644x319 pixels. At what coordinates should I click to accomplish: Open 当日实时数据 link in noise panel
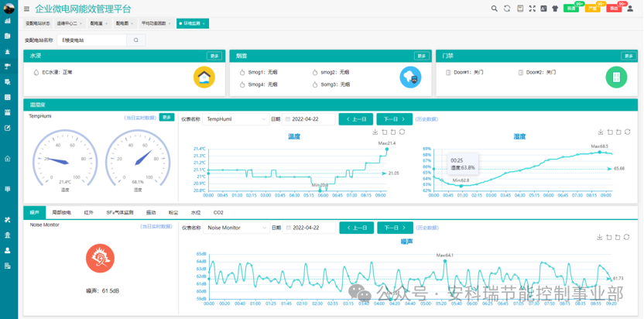[156, 227]
